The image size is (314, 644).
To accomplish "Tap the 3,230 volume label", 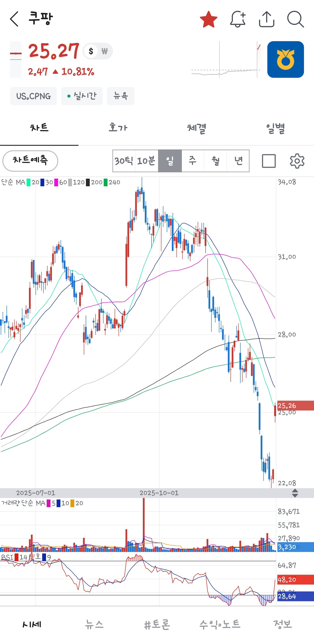I will pyautogui.click(x=295, y=547).
